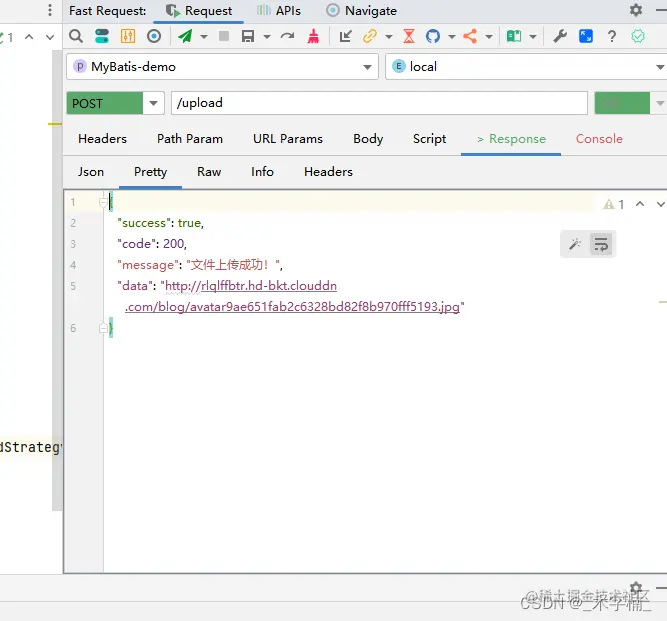Open response Headers sub-tab

point(328,172)
